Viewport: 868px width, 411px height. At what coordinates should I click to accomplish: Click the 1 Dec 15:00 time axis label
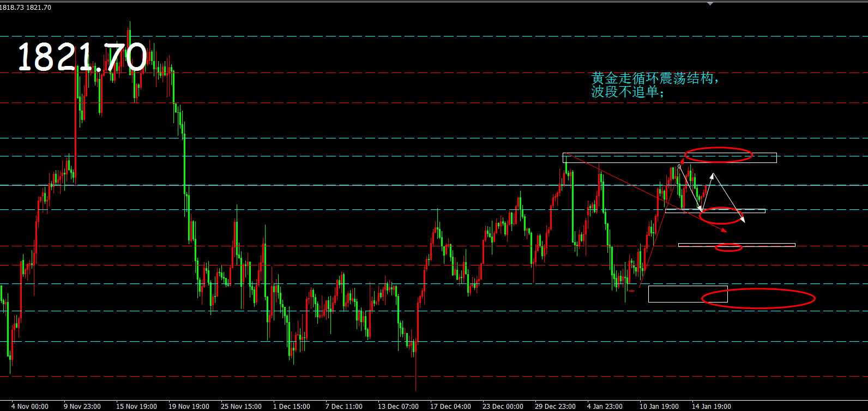(x=292, y=407)
